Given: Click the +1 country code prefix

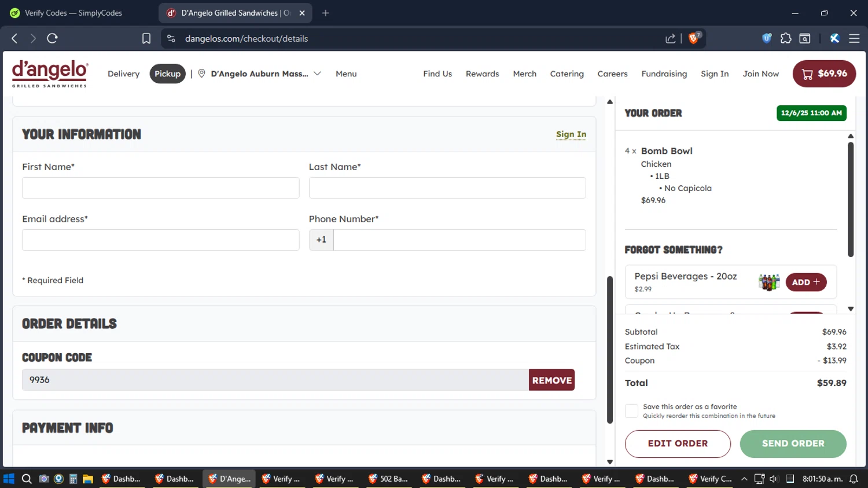Looking at the screenshot, I should pyautogui.click(x=321, y=240).
